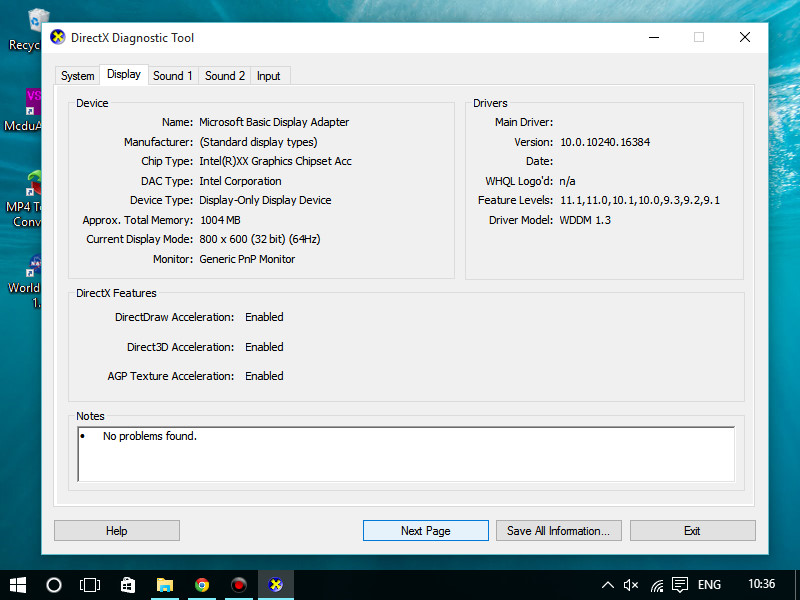Click the Exit button
Image resolution: width=800 pixels, height=600 pixels.
[692, 531]
